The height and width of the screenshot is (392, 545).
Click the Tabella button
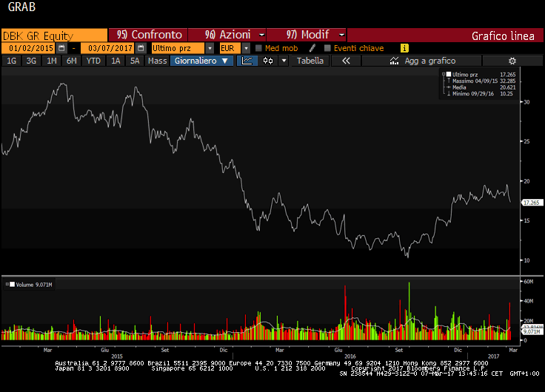(x=310, y=61)
